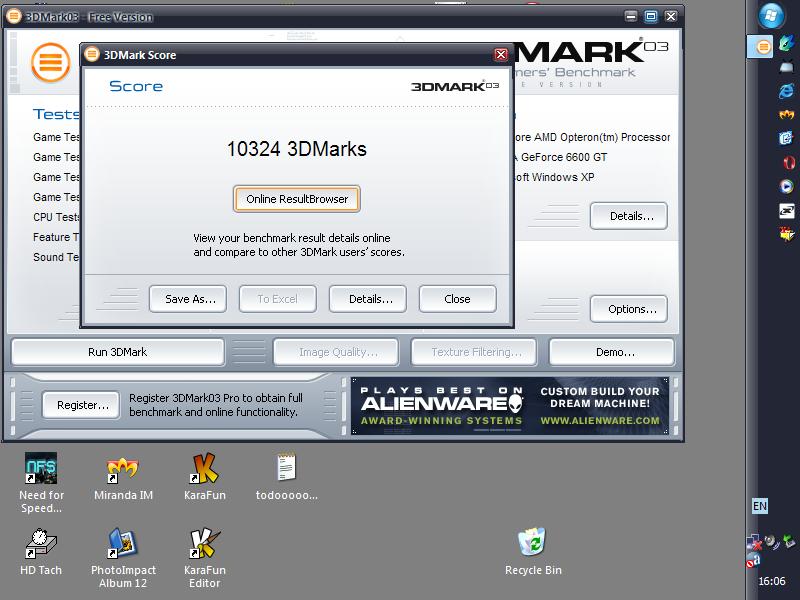800x600 pixels.
Task: Open Miranda IM from the quick launch
Action: (787, 114)
